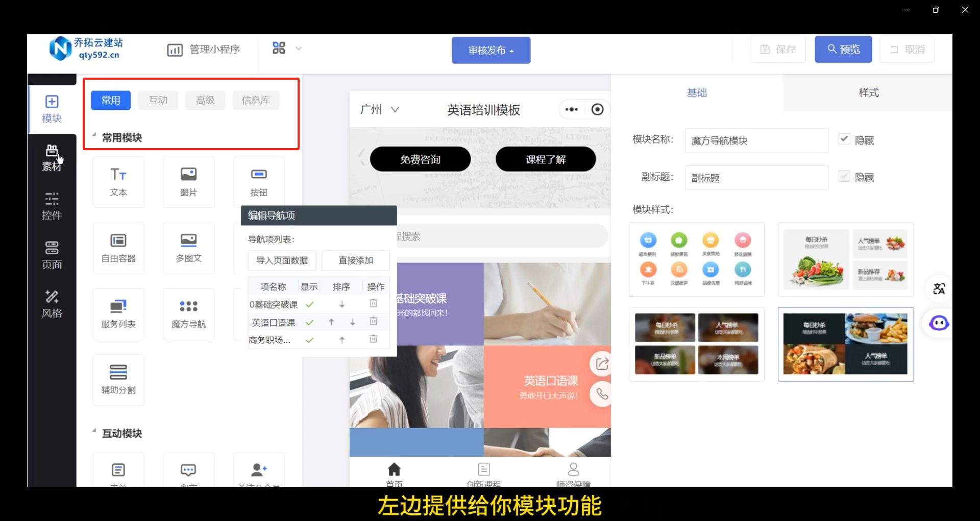980x521 pixels.
Task: Switch to the 常用 tab
Action: 111,100
